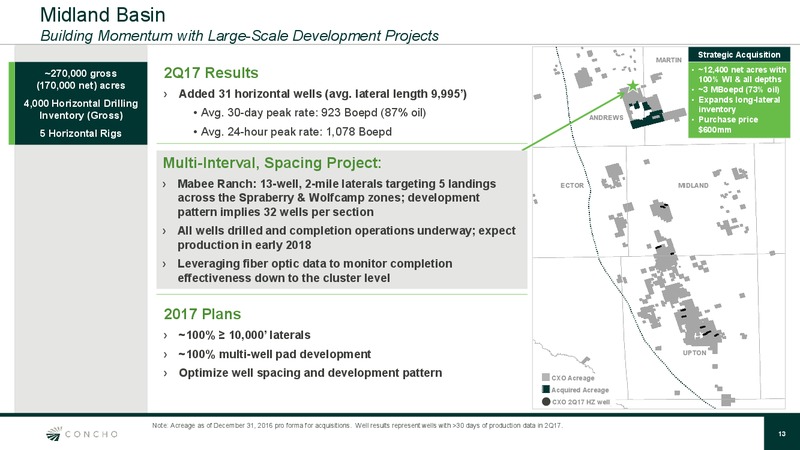
Task: Click the UPTON county label on map
Action: [x=694, y=353]
